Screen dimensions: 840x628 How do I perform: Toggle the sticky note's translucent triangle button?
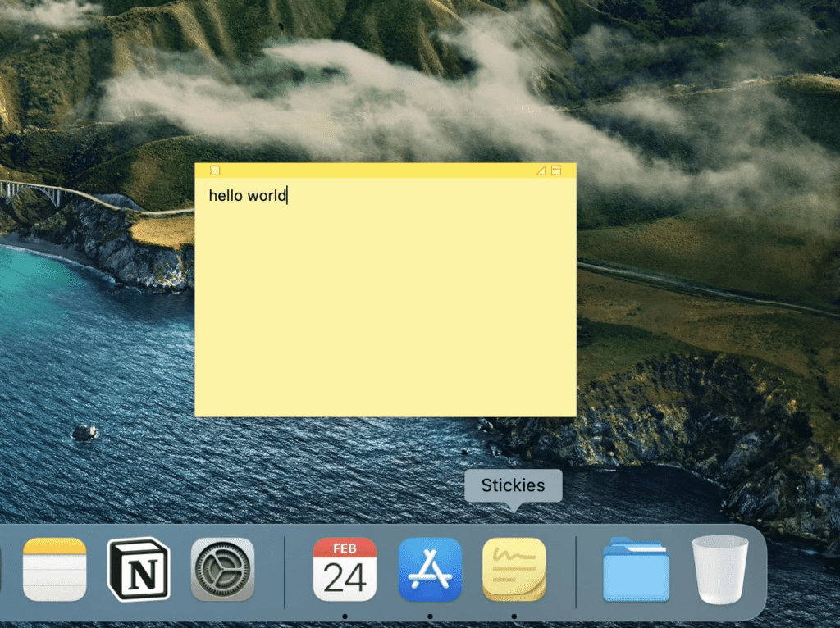(x=541, y=171)
